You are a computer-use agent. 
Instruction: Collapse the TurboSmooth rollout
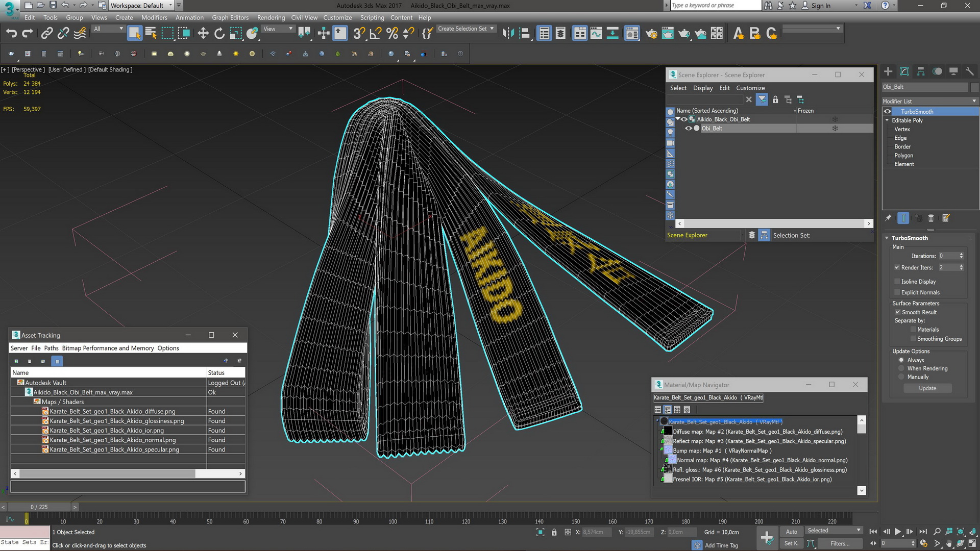[887, 238]
